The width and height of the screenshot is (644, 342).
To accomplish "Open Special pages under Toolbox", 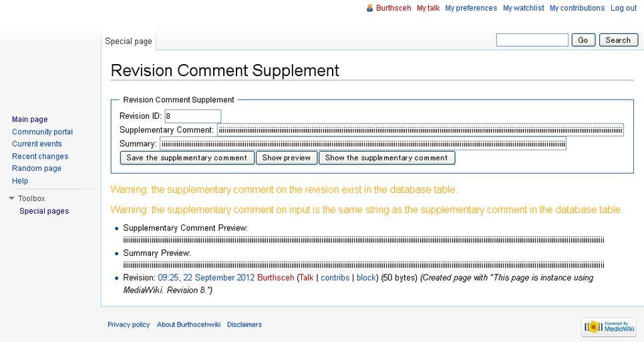I will click(44, 211).
